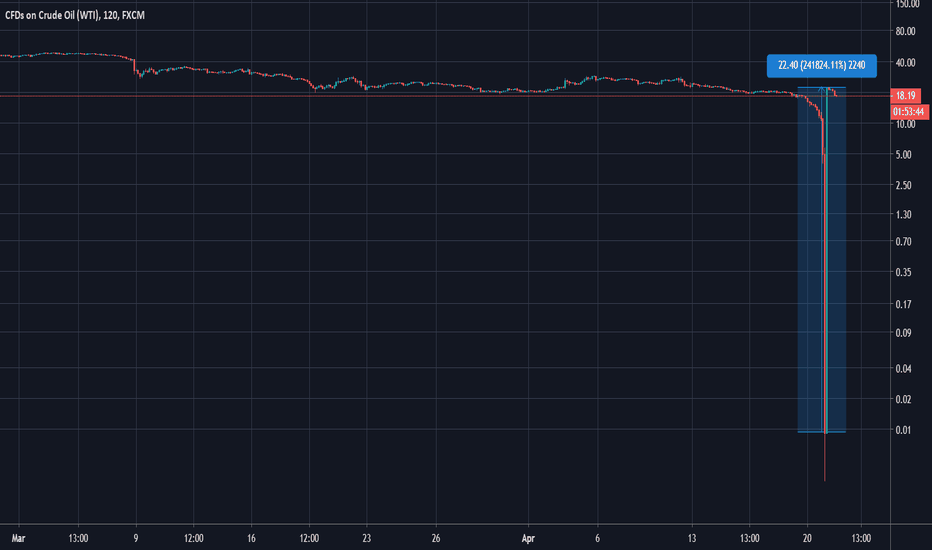
Task: Click the 1.30 price axis label
Action: [x=903, y=214]
